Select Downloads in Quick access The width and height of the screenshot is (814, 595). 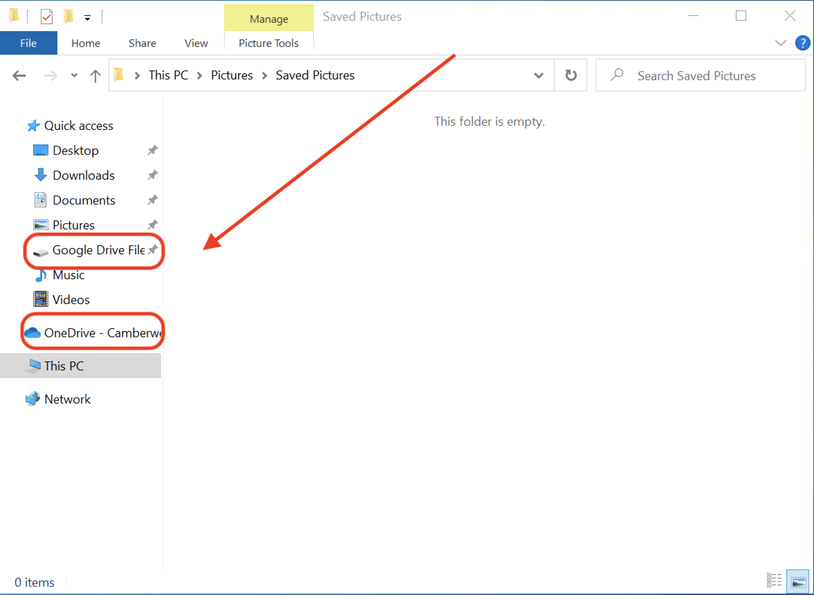tap(83, 175)
